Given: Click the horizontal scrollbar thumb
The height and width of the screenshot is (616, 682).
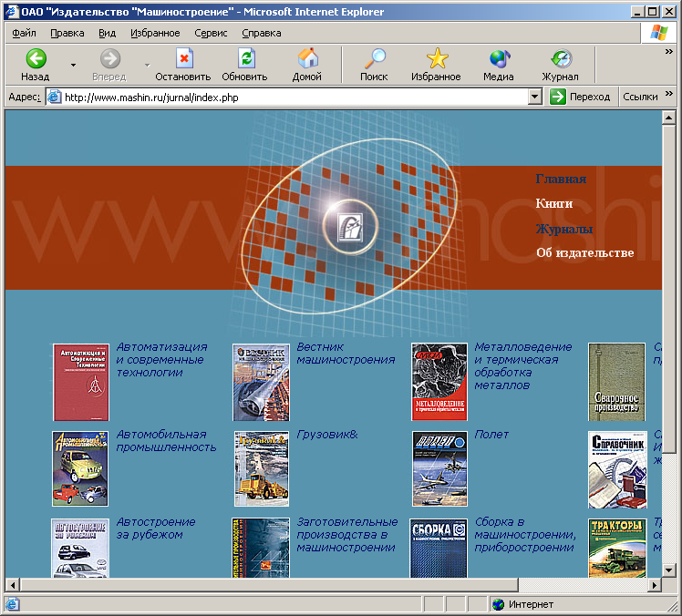Looking at the screenshot, I should tap(269, 585).
